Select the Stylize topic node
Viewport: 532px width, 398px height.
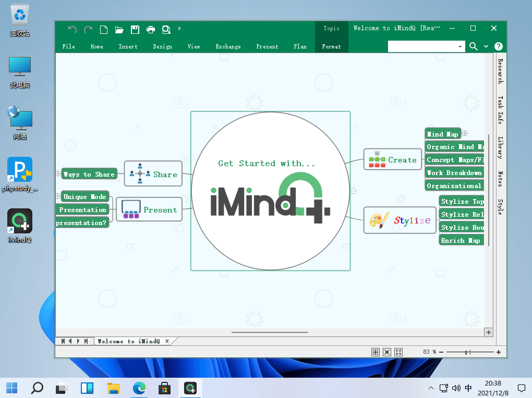pyautogui.click(x=400, y=220)
